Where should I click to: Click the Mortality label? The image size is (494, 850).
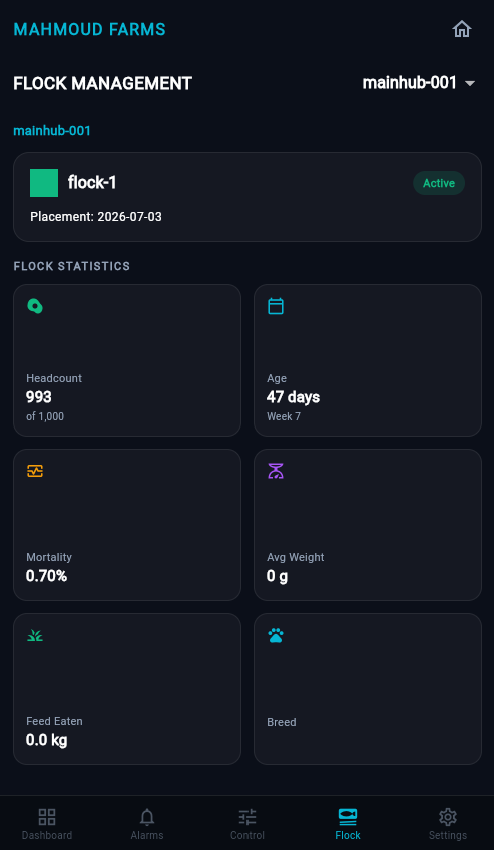49,557
